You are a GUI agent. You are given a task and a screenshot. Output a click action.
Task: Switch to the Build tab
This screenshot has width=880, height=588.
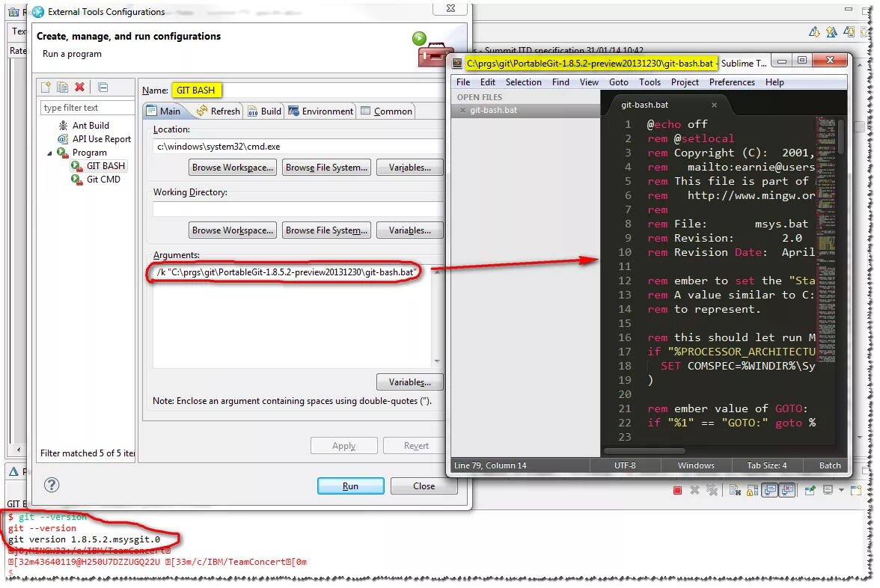(x=264, y=111)
